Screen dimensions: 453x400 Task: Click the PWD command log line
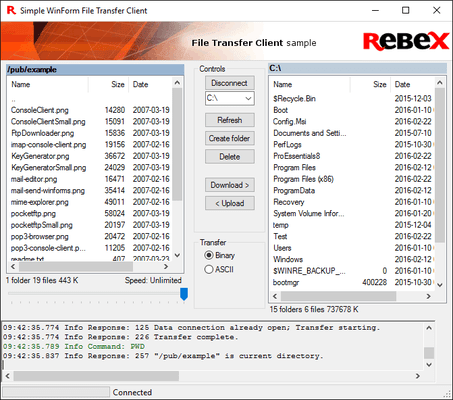click(74, 347)
